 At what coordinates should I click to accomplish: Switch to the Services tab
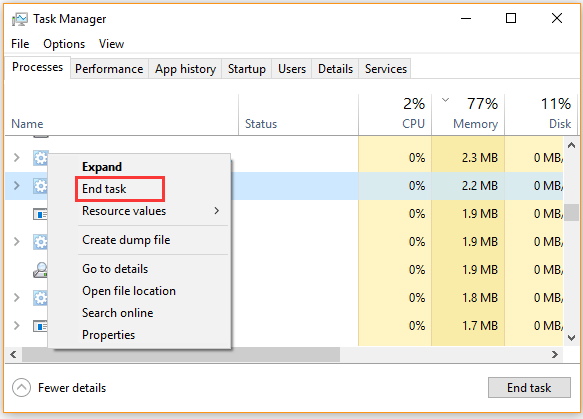386,69
